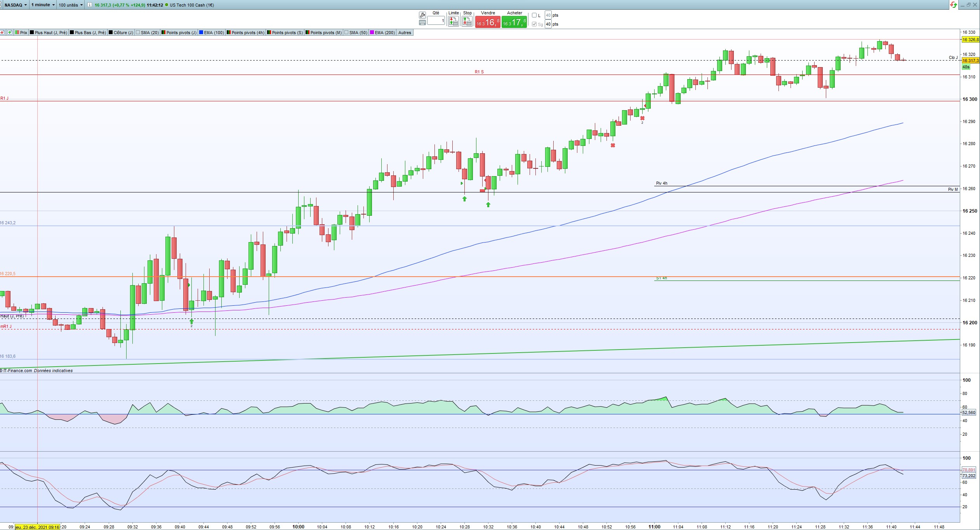Open the NASDAQ instrument dropdown
The width and height of the screenshot is (980, 530).
(16, 5)
